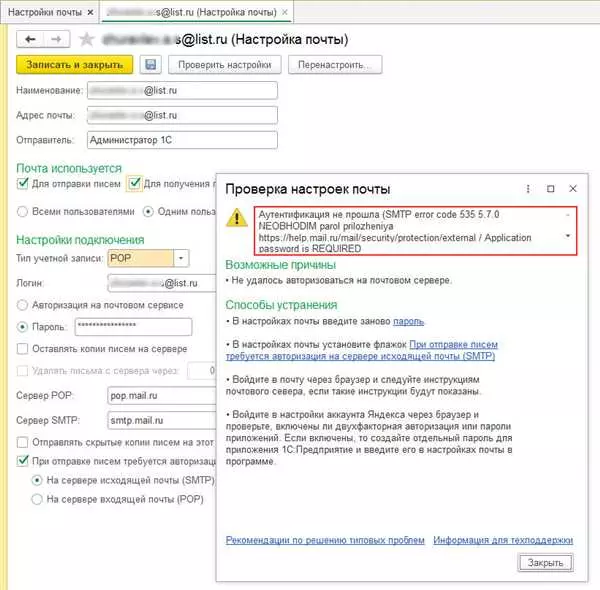Click the Настройки подключения heading
This screenshot has height=590, width=600.
click(80, 240)
